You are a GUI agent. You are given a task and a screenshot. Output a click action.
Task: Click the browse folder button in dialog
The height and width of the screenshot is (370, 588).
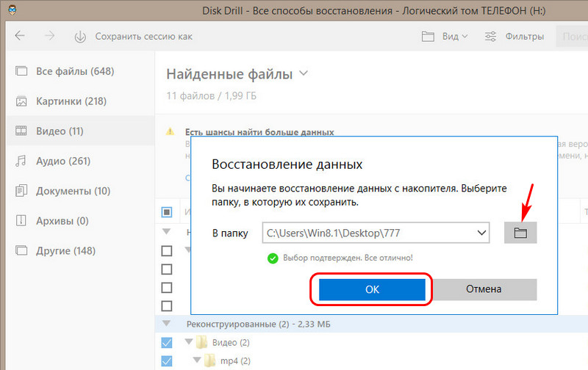click(520, 233)
